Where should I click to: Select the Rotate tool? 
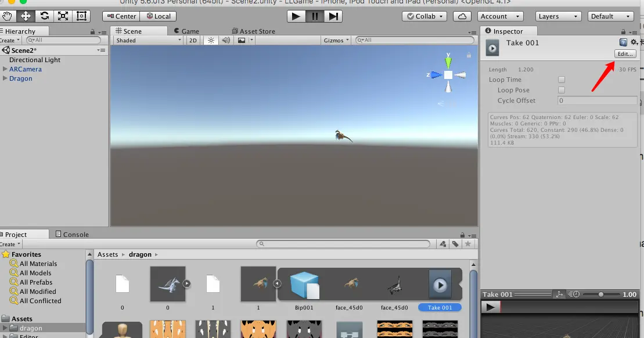44,16
